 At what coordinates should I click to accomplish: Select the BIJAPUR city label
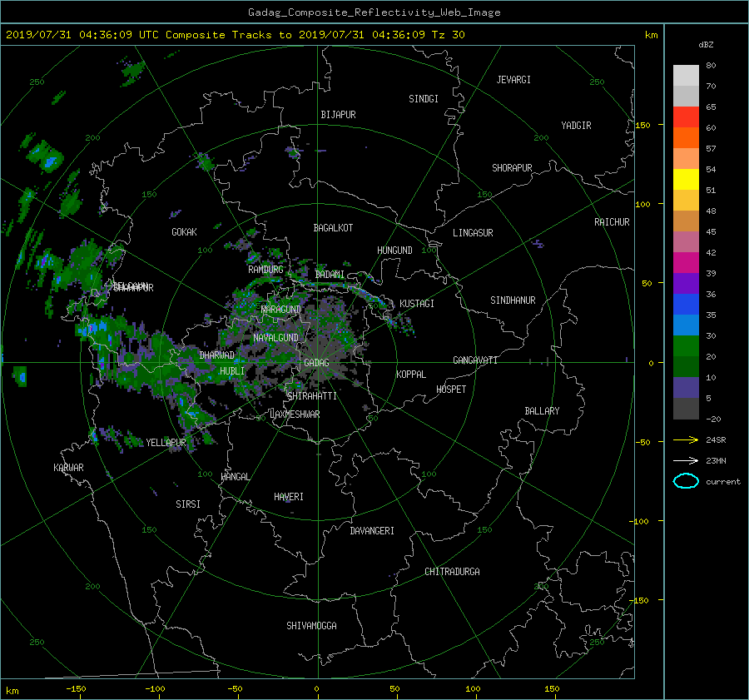(x=338, y=115)
